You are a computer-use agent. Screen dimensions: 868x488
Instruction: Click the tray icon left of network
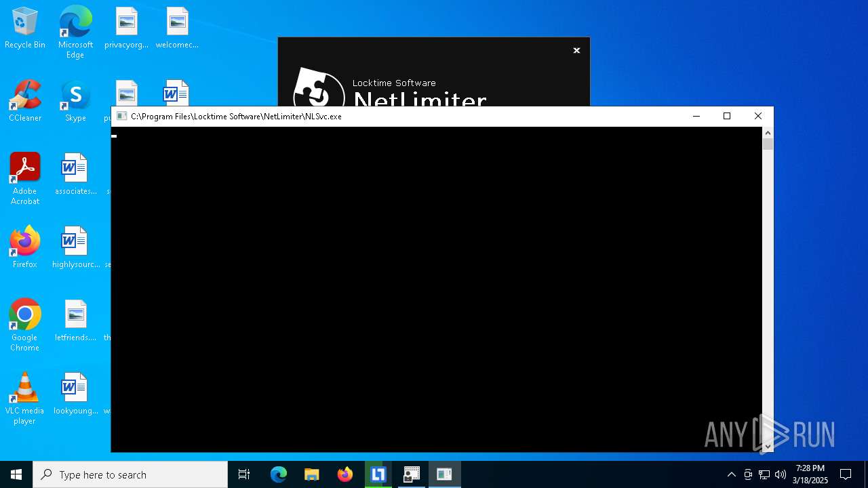(748, 474)
